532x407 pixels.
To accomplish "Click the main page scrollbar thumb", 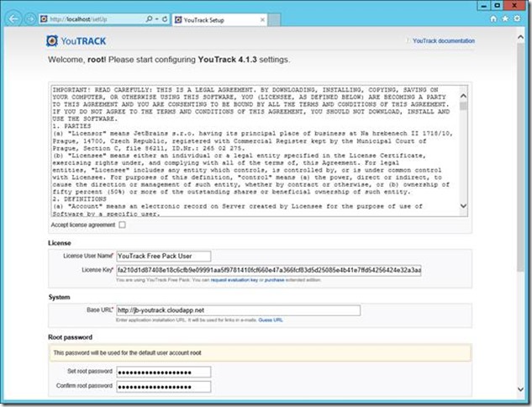I will (x=520, y=157).
